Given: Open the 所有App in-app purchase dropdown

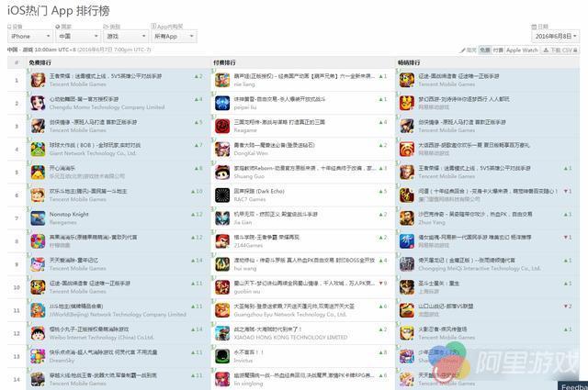Looking at the screenshot, I should pos(174,36).
